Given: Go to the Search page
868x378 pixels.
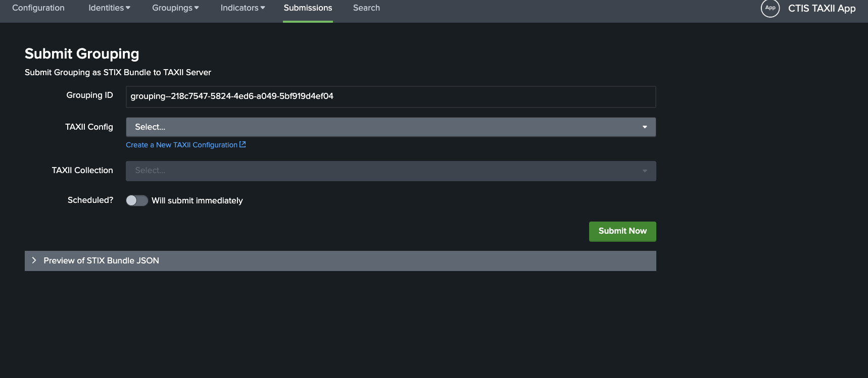Looking at the screenshot, I should coord(366,8).
